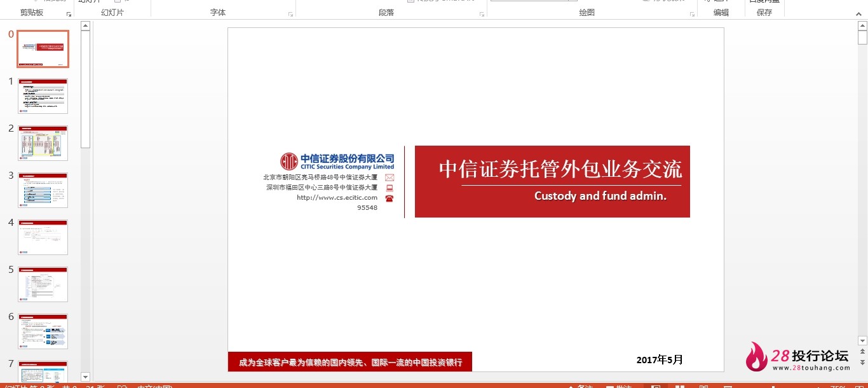Image resolution: width=868 pixels, height=388 pixels.
Task: Select the phone number 95548
Action: (367, 207)
